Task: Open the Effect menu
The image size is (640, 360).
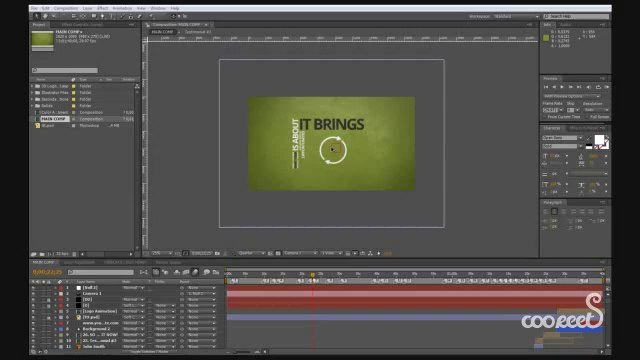Action: pos(102,8)
